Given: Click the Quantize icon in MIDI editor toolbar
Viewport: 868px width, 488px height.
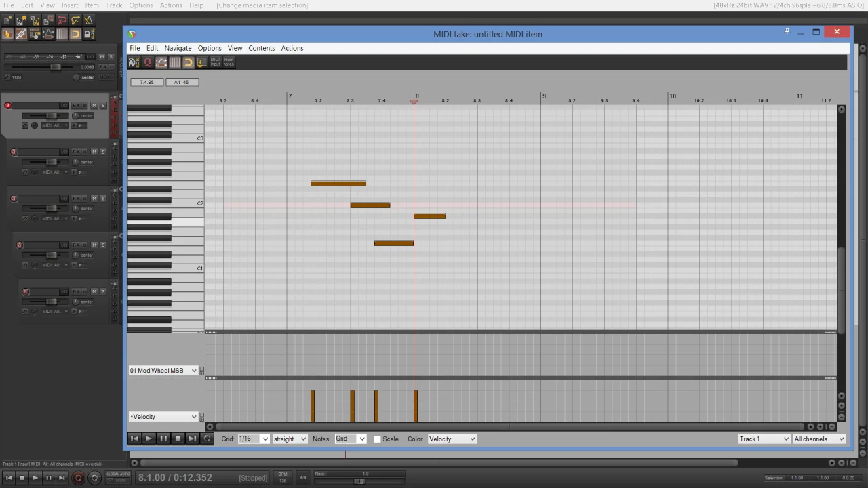Looking at the screenshot, I should coord(148,62).
